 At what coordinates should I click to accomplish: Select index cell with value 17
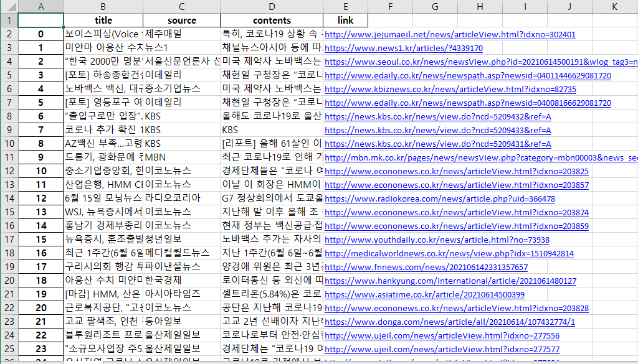point(40,266)
